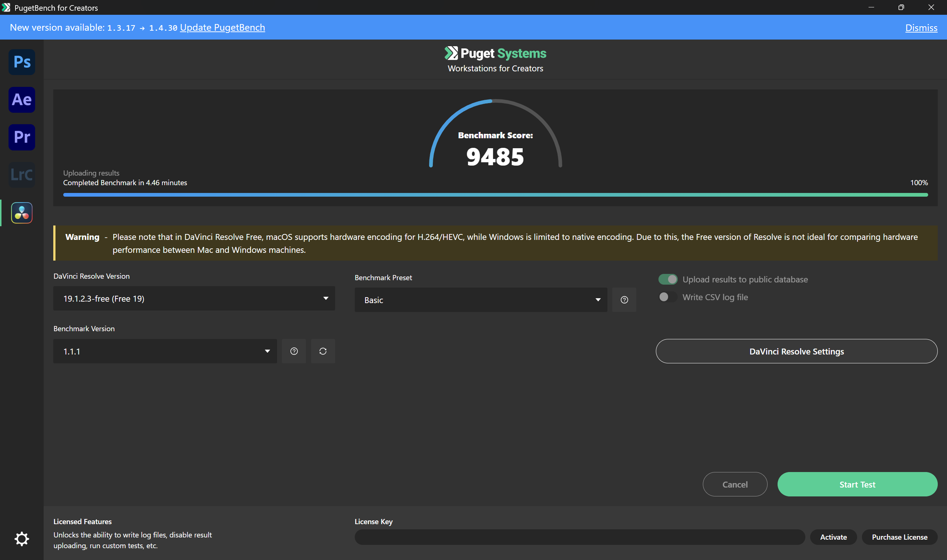Viewport: 947px width, 560px height.
Task: Click the Benchmark Version help icon
Action: 294,351
